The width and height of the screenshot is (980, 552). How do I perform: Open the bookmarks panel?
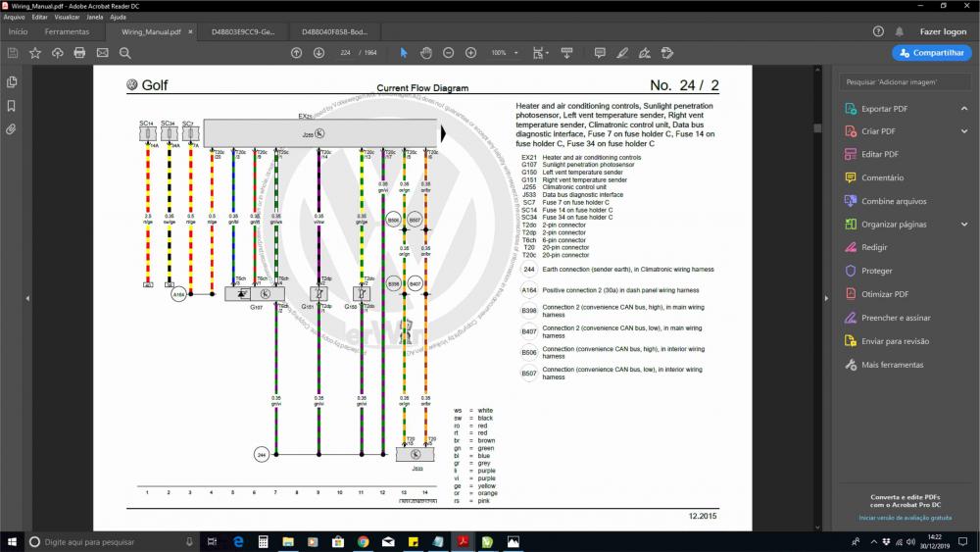point(11,106)
